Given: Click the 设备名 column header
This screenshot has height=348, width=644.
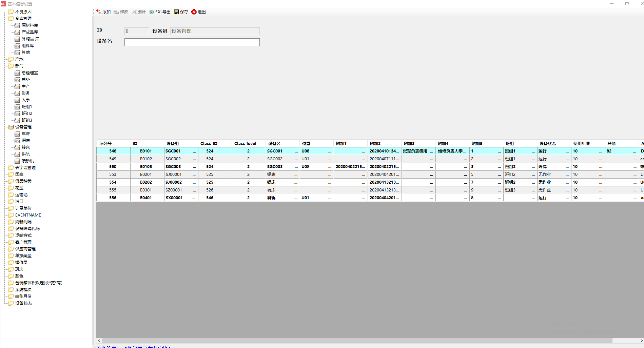Looking at the screenshot, I should pos(283,144).
